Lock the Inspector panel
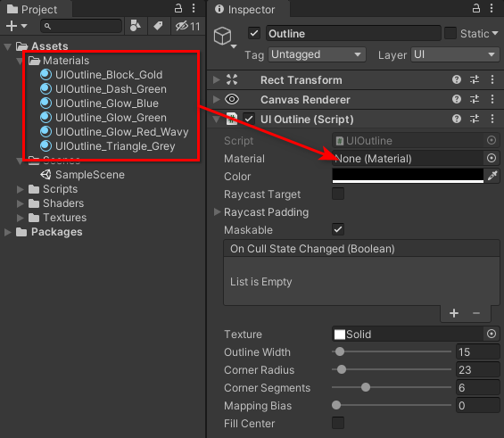 [x=476, y=8]
